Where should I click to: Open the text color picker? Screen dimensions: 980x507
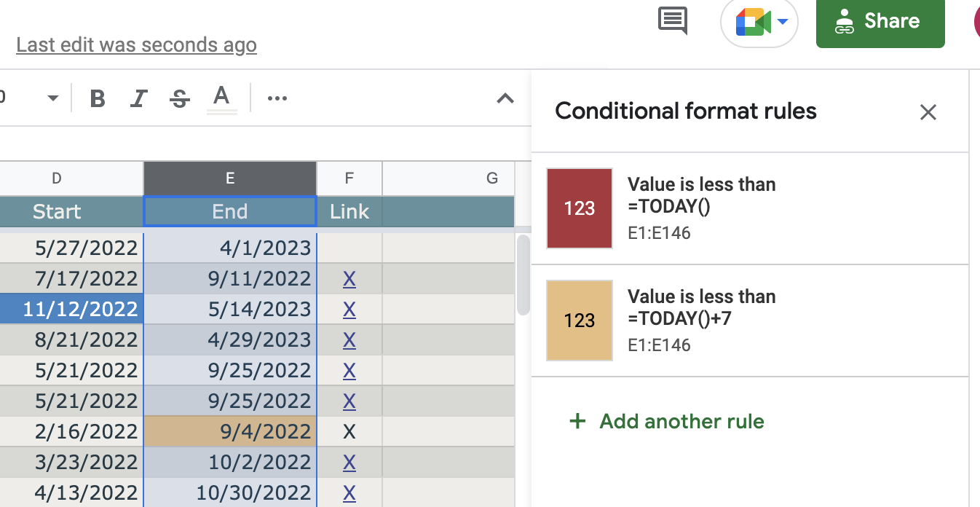pos(221,98)
